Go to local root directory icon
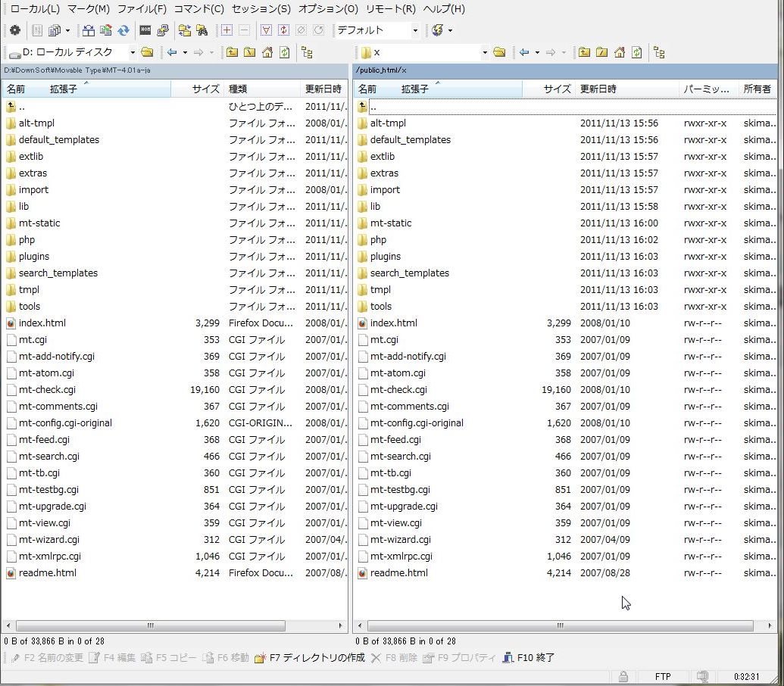784x686 pixels. click(x=249, y=52)
